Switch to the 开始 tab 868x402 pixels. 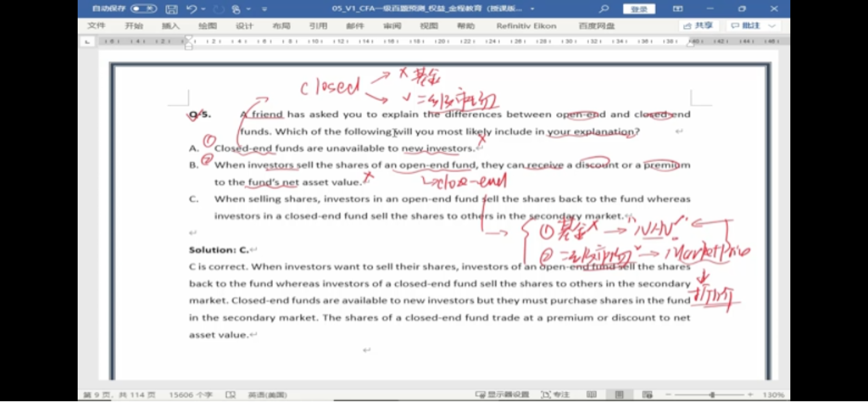pyautogui.click(x=133, y=26)
